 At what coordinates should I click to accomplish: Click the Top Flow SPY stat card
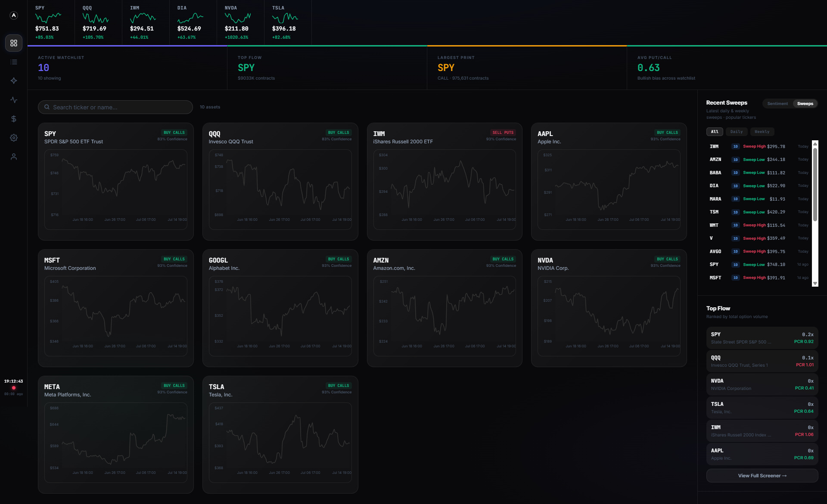pos(327,68)
